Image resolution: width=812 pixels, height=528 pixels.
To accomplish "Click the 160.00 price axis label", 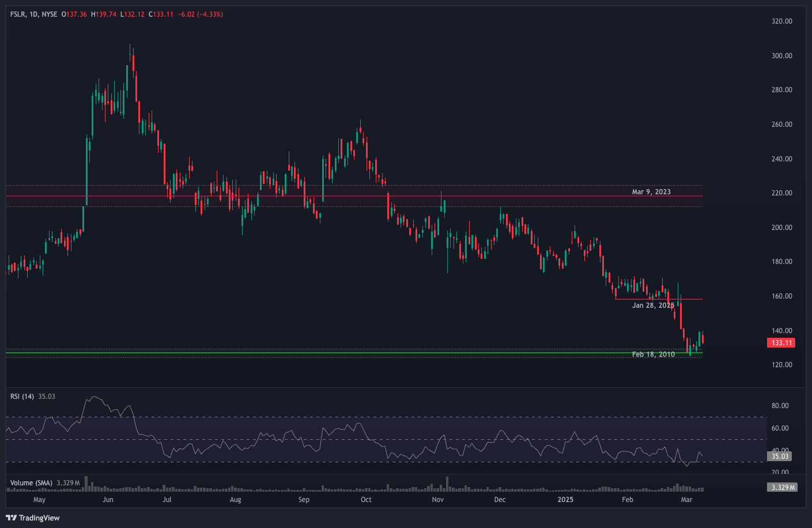I will 781,296.
